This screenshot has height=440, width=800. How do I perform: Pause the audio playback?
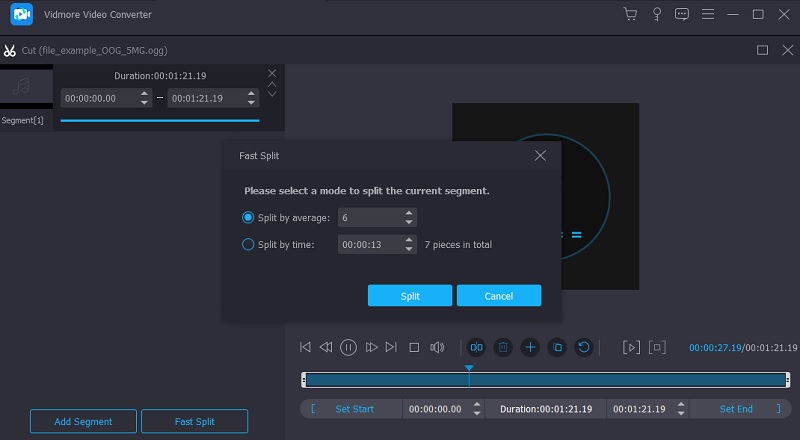pos(348,347)
